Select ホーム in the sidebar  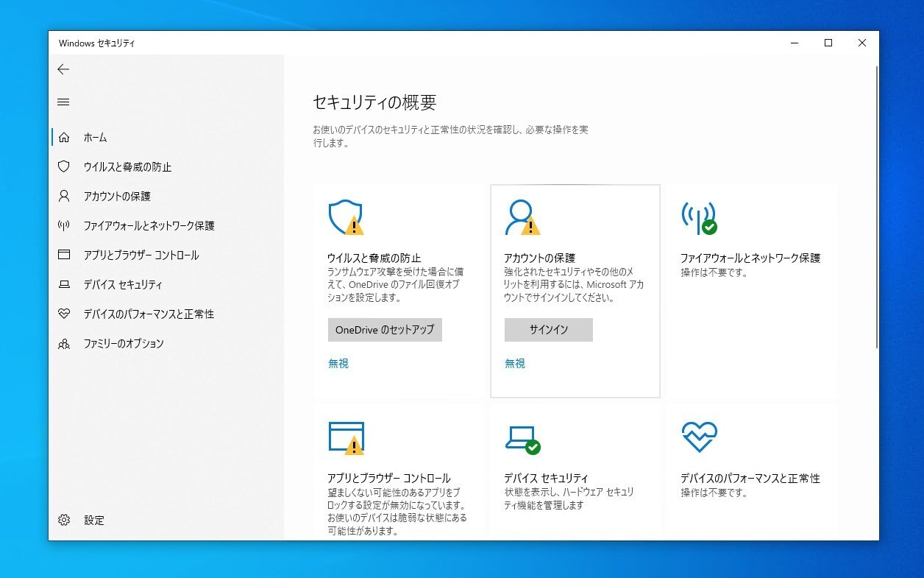click(x=96, y=138)
